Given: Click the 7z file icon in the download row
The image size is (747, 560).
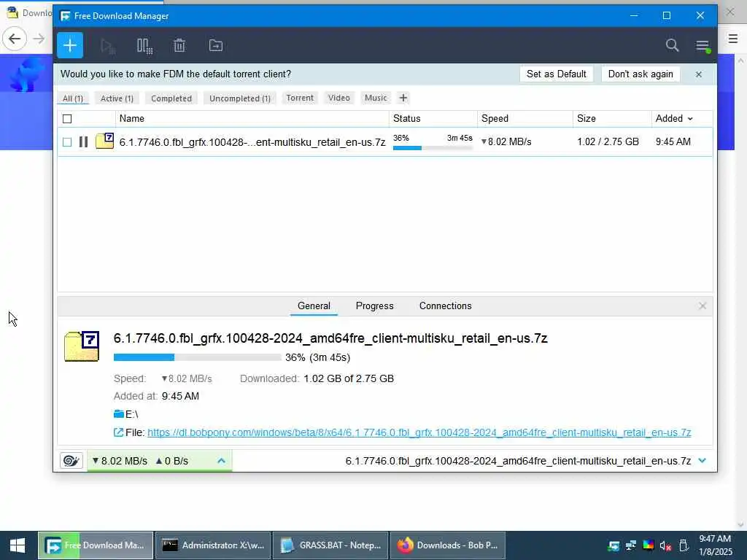Looking at the screenshot, I should [105, 141].
